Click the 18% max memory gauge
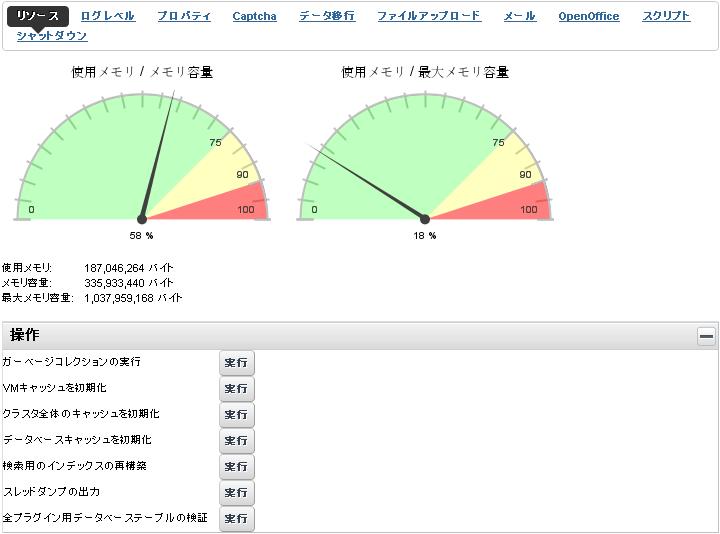The image size is (720, 534). [x=425, y=160]
